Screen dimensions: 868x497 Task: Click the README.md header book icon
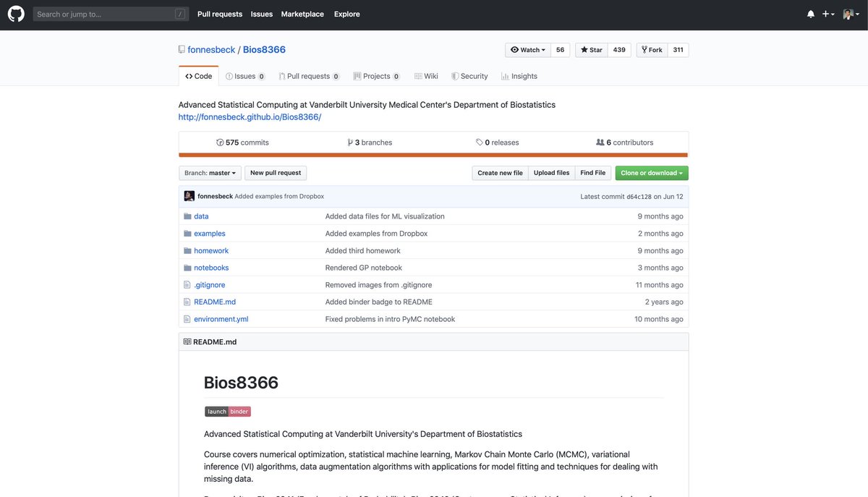point(187,341)
